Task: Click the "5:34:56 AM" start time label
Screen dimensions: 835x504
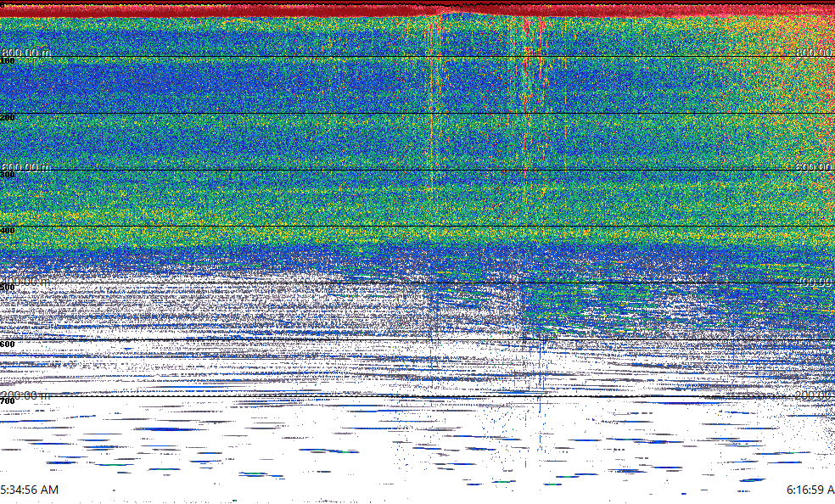Action: [30, 490]
